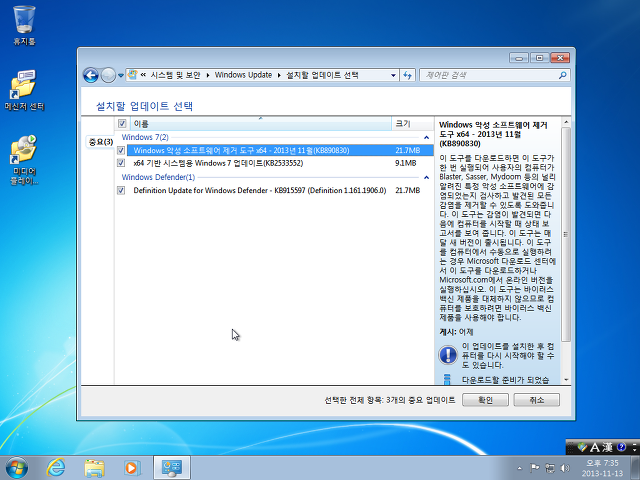
Task: Go back with the Back arrow button
Action: pyautogui.click(x=91, y=75)
